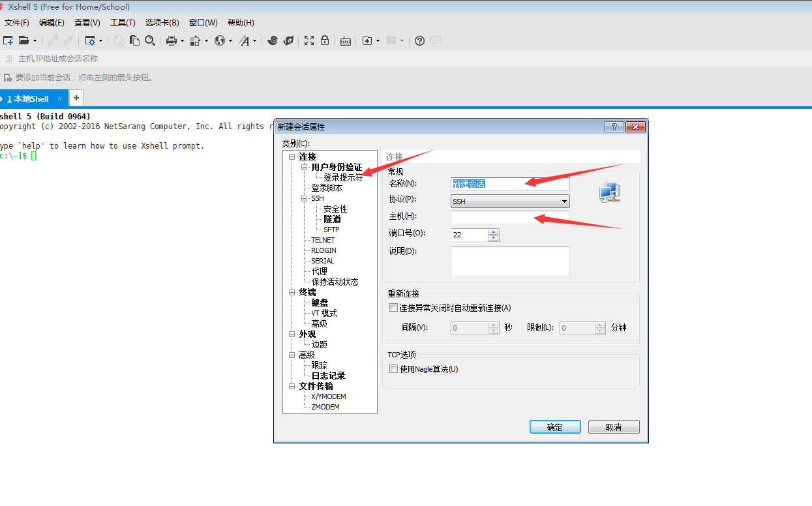
Task: Select 登录脚本 in category tree
Action: click(x=327, y=188)
